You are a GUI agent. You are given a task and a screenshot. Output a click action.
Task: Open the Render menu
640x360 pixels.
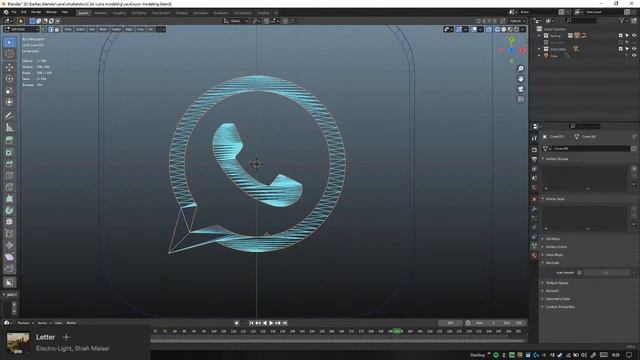tap(36, 12)
